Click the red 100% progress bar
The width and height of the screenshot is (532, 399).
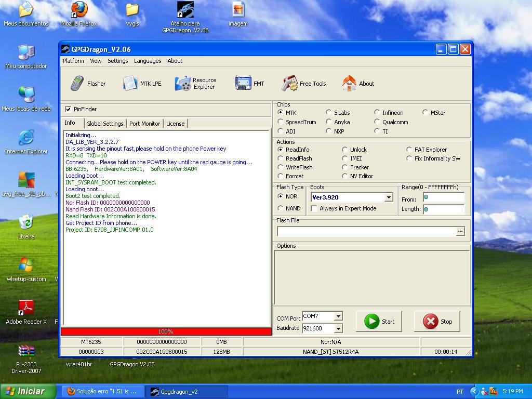pyautogui.click(x=166, y=331)
